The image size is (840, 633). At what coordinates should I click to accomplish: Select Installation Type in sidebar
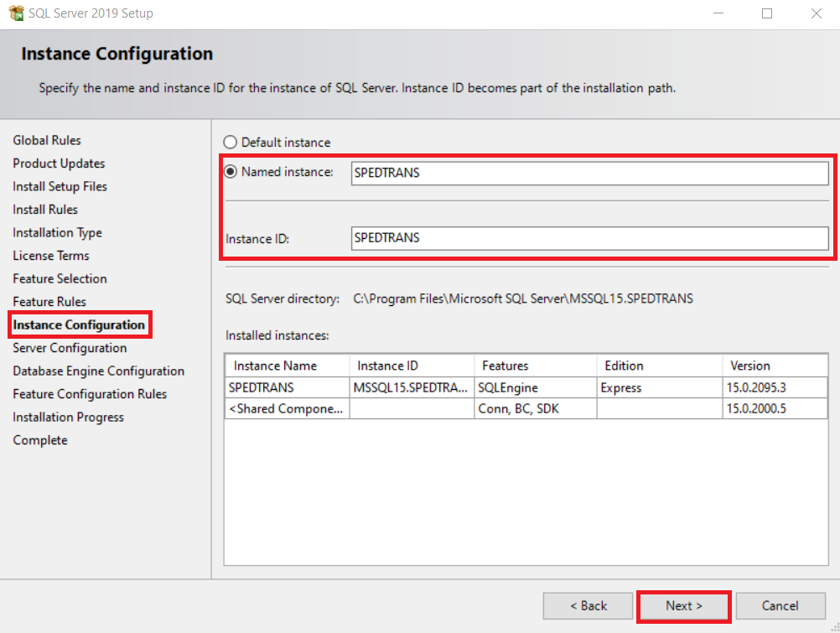pyautogui.click(x=57, y=232)
